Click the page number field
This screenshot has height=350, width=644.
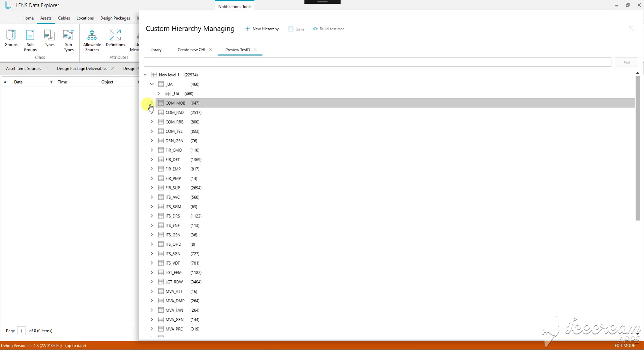coord(22,331)
